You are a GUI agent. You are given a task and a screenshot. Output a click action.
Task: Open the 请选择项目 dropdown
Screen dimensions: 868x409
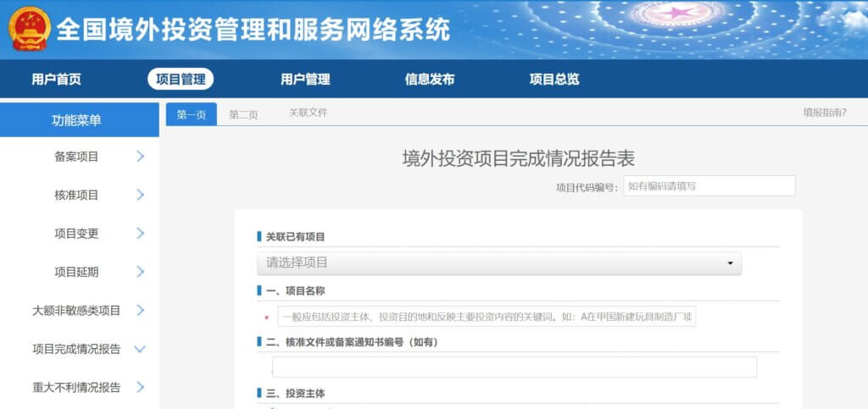[498, 263]
